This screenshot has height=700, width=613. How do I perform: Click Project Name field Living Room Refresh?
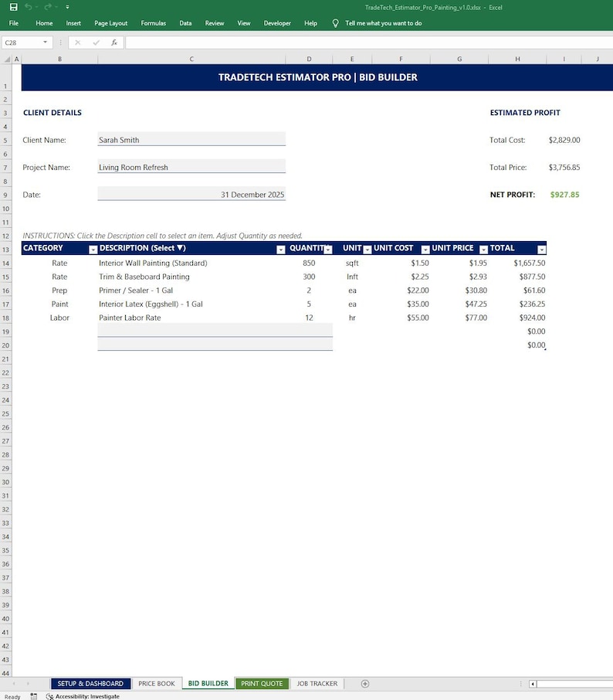point(191,167)
